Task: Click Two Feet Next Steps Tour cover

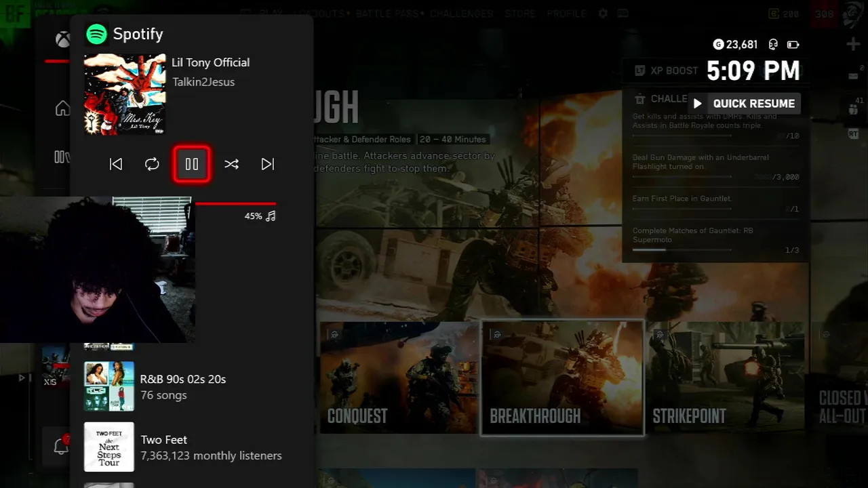Action: [x=108, y=447]
